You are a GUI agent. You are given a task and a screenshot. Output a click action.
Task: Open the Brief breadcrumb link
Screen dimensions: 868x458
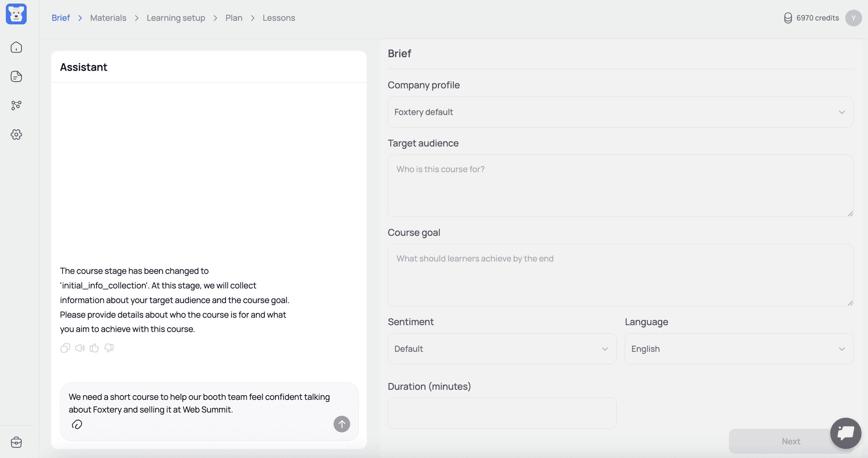pyautogui.click(x=61, y=18)
